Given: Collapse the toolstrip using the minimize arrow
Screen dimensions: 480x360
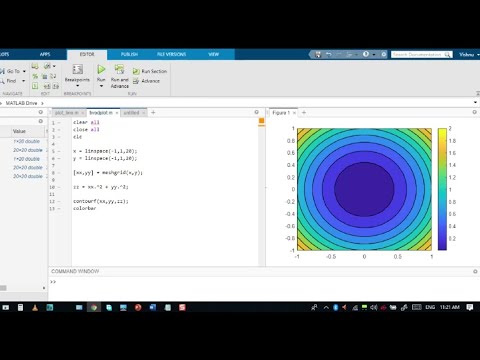Looking at the screenshot, I should click(x=478, y=94).
